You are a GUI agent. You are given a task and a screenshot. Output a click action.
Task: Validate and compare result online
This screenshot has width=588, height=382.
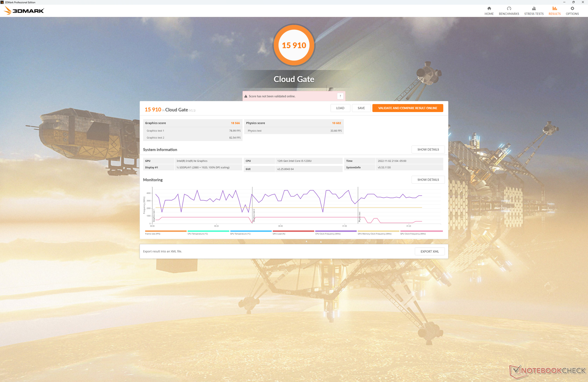[x=408, y=108]
